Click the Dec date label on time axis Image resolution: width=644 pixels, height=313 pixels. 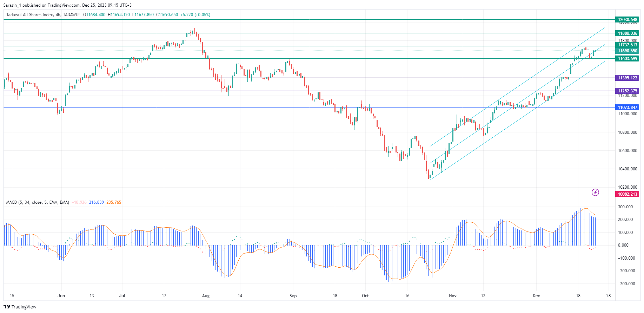pos(536,296)
